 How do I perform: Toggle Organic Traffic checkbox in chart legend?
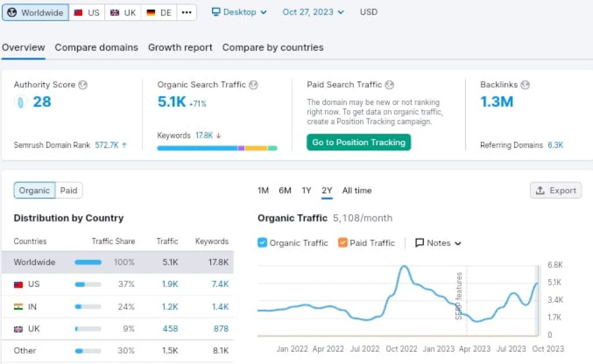(262, 242)
